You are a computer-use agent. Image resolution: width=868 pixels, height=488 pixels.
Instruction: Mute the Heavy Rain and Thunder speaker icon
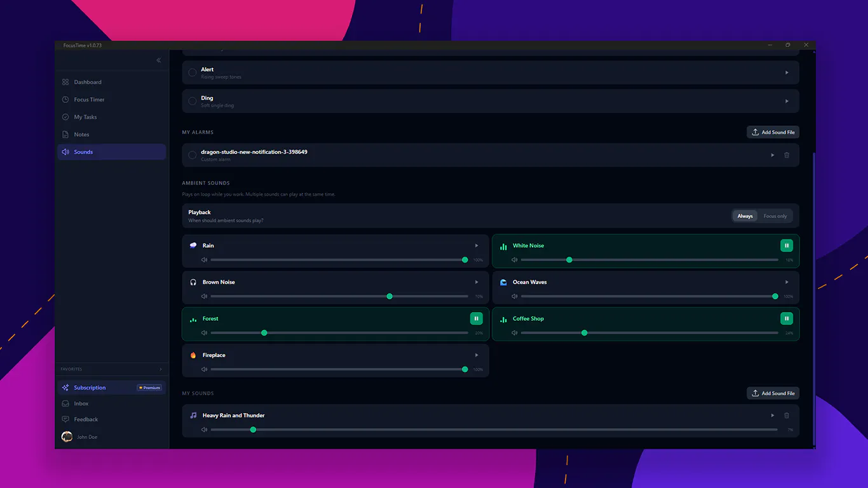(x=205, y=430)
